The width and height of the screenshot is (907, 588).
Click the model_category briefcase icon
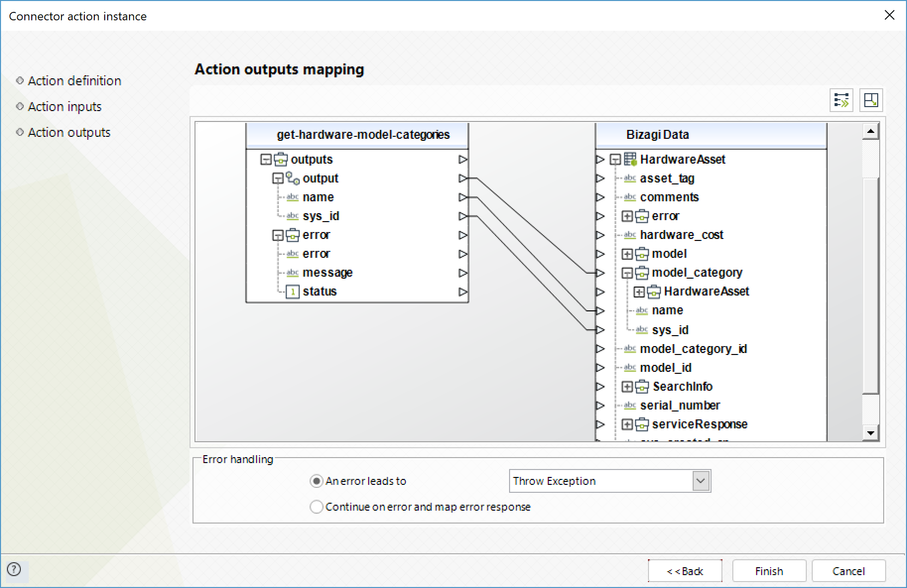click(x=642, y=273)
